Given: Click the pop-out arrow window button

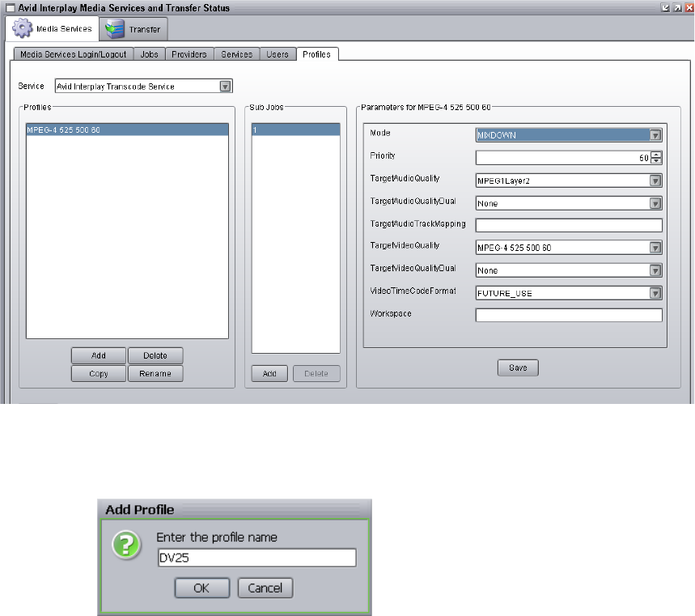Looking at the screenshot, I should click(x=677, y=7).
